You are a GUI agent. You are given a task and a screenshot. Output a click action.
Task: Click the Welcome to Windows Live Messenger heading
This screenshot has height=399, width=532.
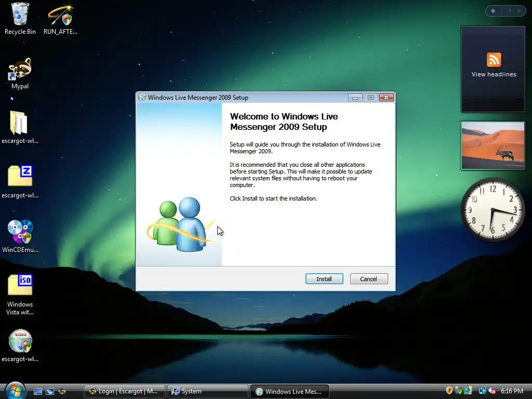pyautogui.click(x=284, y=122)
